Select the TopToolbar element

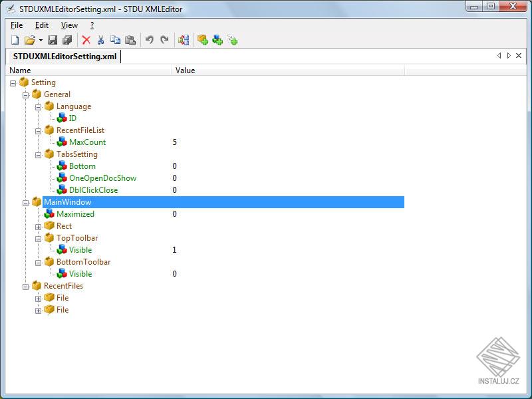coord(77,238)
